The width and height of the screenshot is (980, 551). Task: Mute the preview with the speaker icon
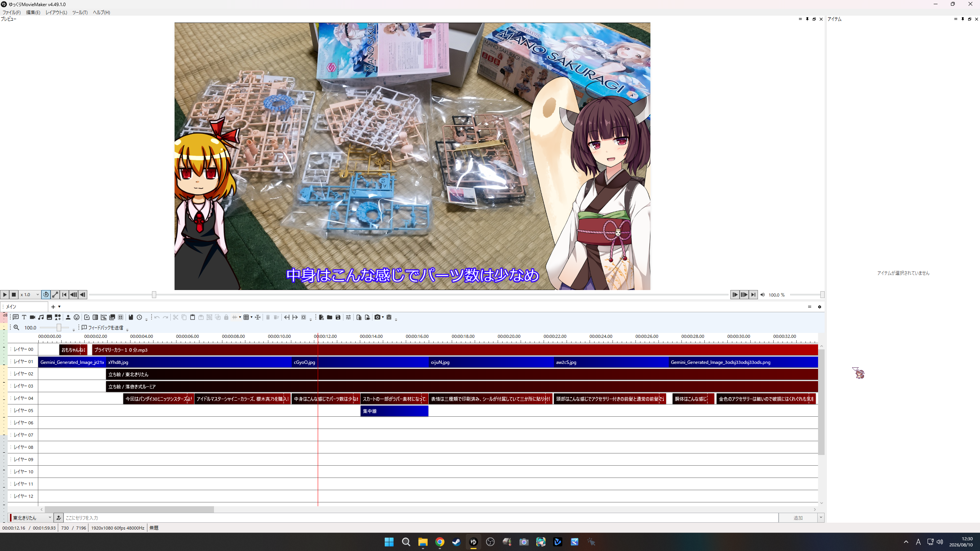click(763, 295)
